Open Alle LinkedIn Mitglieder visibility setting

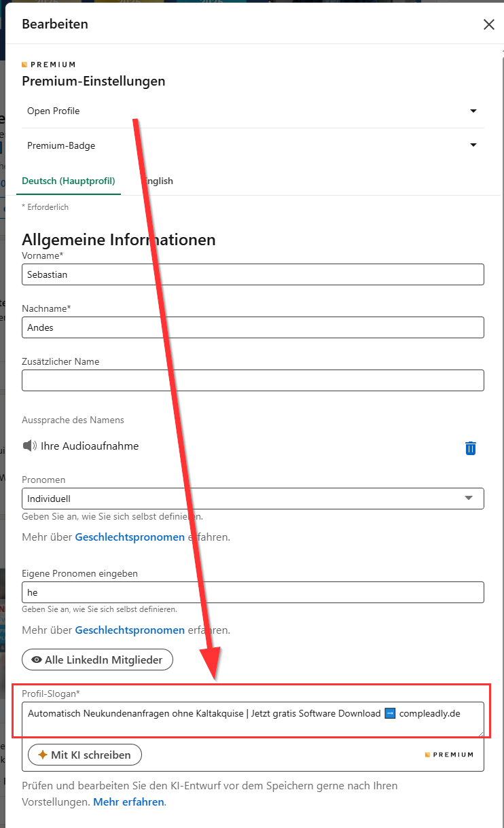(97, 660)
